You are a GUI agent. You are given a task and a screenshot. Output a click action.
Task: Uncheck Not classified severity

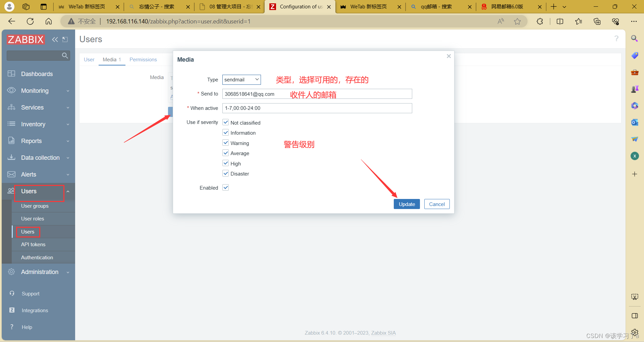[226, 122]
